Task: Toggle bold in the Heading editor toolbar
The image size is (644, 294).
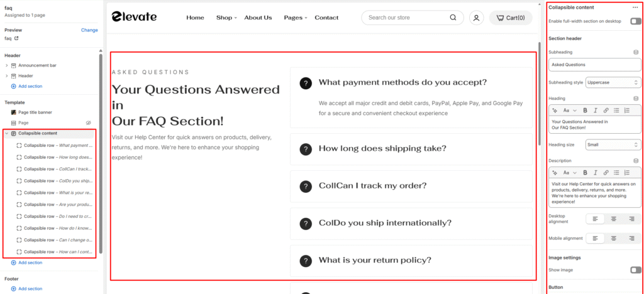Action: tap(585, 111)
